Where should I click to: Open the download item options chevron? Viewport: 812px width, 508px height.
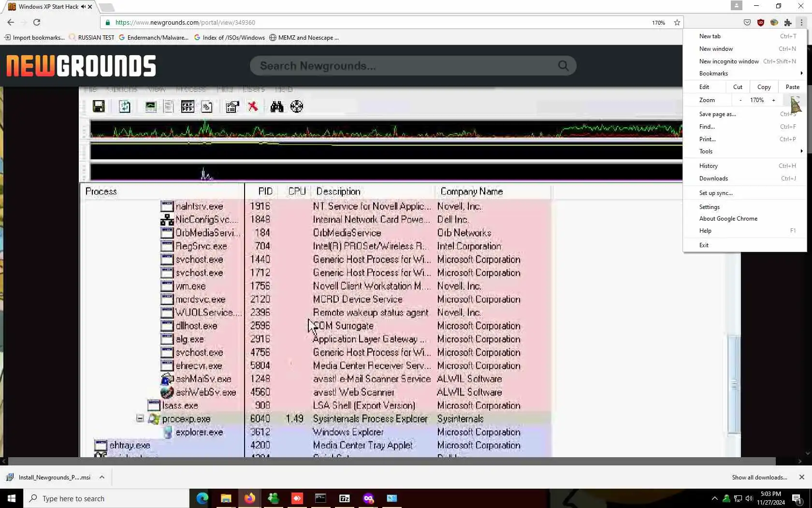point(102,478)
